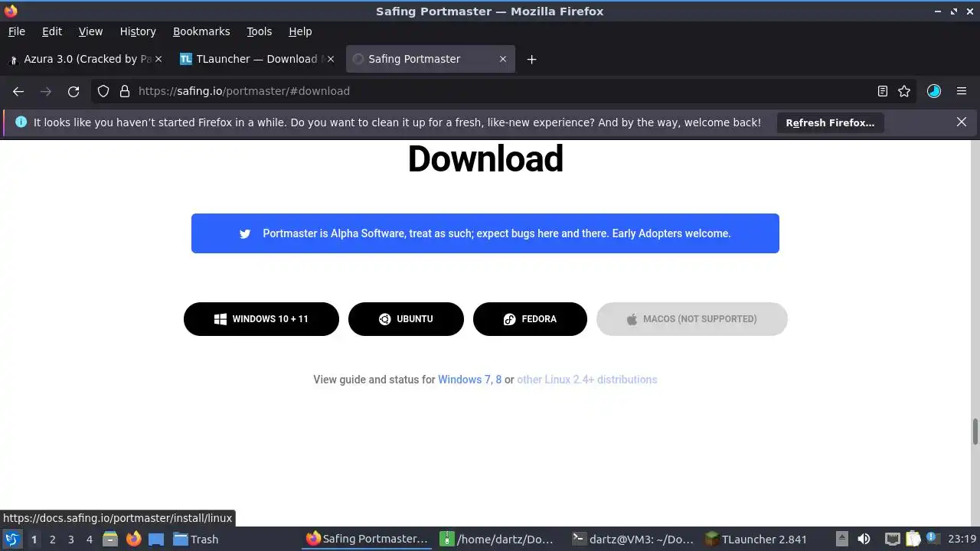Close the TLauncher tab

coord(331,59)
